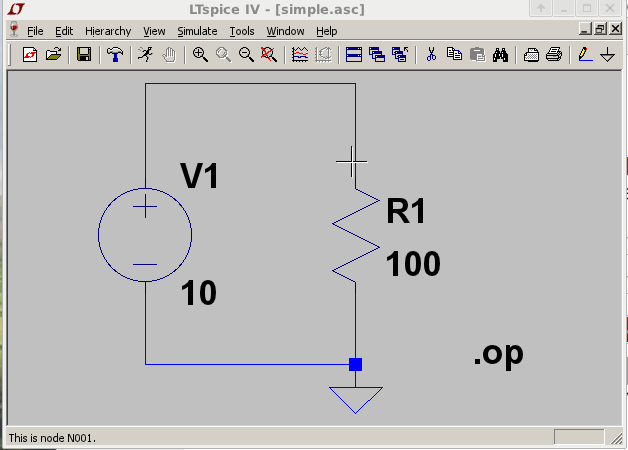Open the Help menu

pyautogui.click(x=326, y=31)
